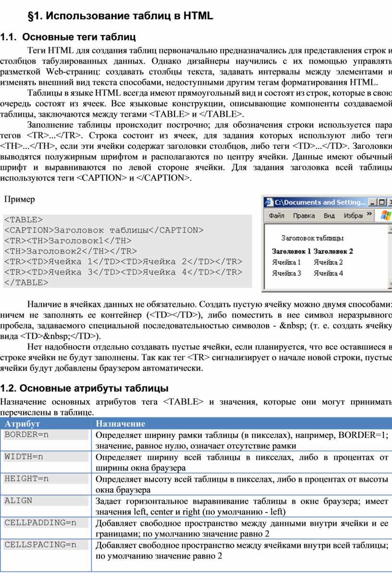Click the description "Определяет высоту всей таблицы"
The height and width of the screenshot is (573, 392).
242,484
